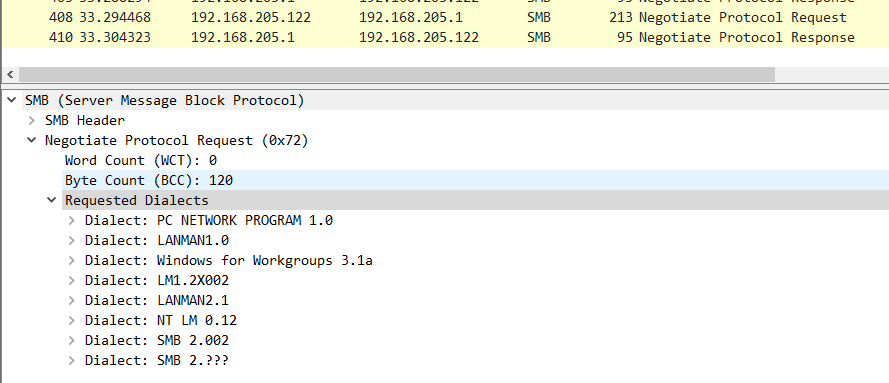Expand the Dialect: SMB 2.002 arrow

pyautogui.click(x=71, y=341)
